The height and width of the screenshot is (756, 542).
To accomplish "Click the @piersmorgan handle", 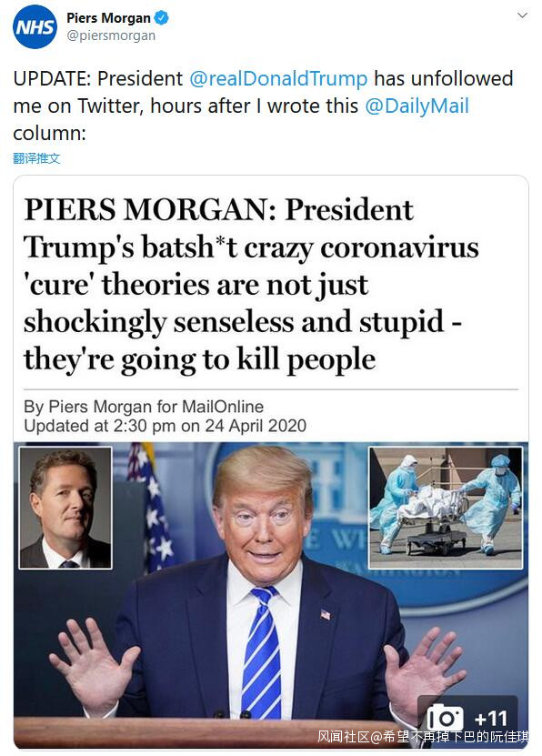I will [x=111, y=35].
